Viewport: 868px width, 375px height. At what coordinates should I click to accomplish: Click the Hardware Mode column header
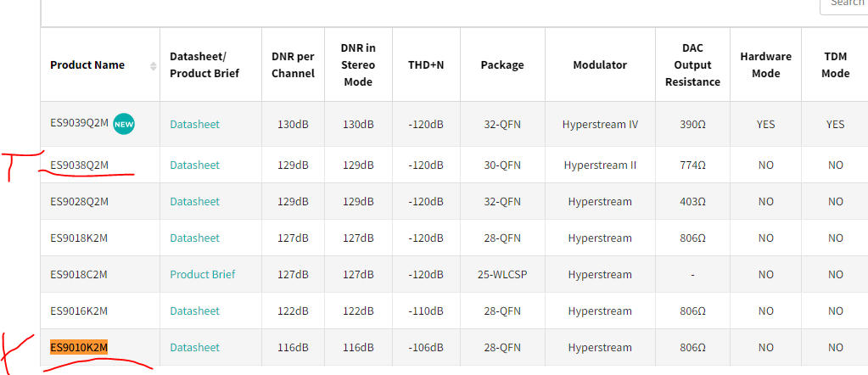click(x=765, y=65)
